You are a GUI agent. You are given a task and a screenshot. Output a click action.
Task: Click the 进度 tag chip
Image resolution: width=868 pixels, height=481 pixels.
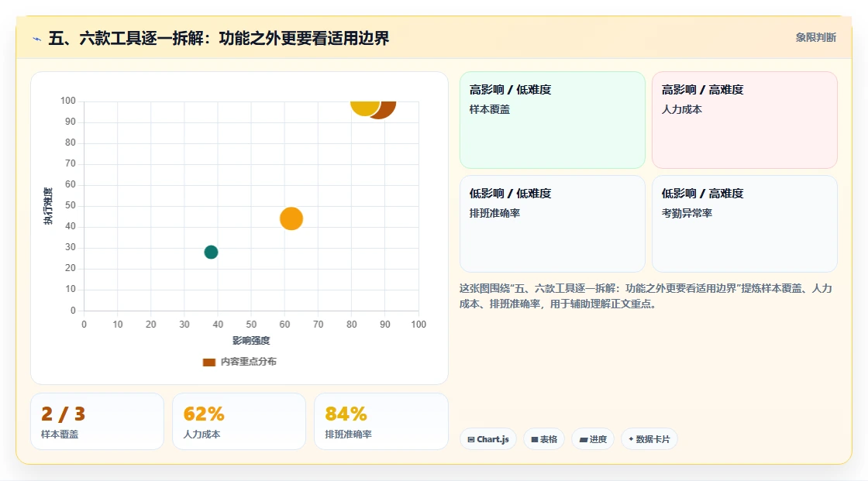593,439
